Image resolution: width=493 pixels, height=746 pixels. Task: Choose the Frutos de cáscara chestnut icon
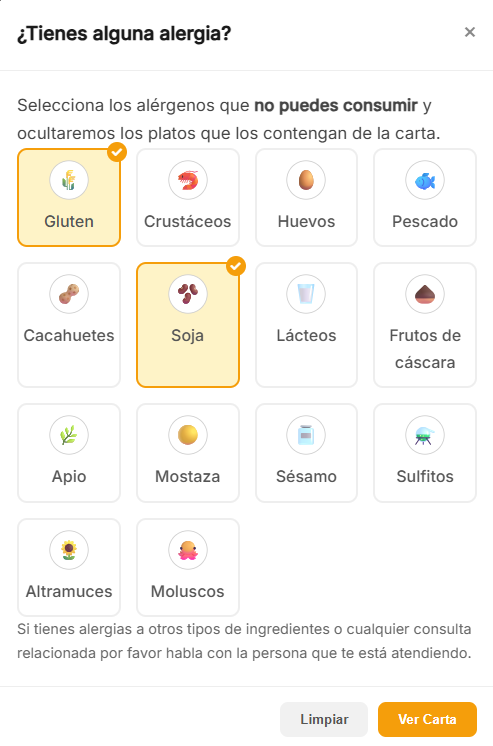pyautogui.click(x=425, y=294)
